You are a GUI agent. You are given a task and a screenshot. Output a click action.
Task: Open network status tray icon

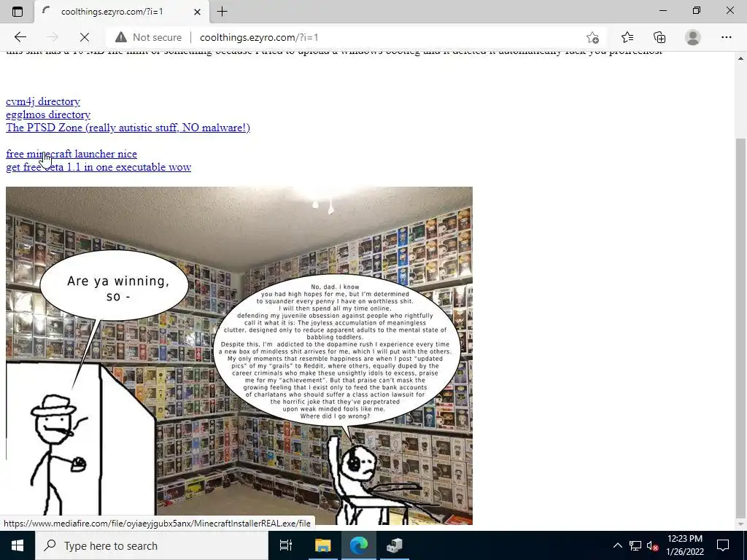tap(635, 545)
